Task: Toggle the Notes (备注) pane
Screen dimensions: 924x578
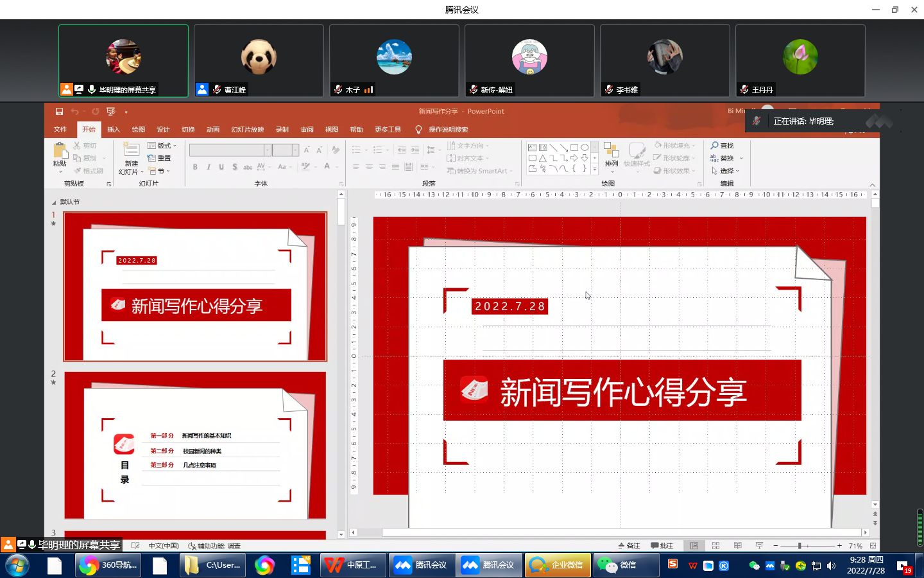Action: (629, 545)
